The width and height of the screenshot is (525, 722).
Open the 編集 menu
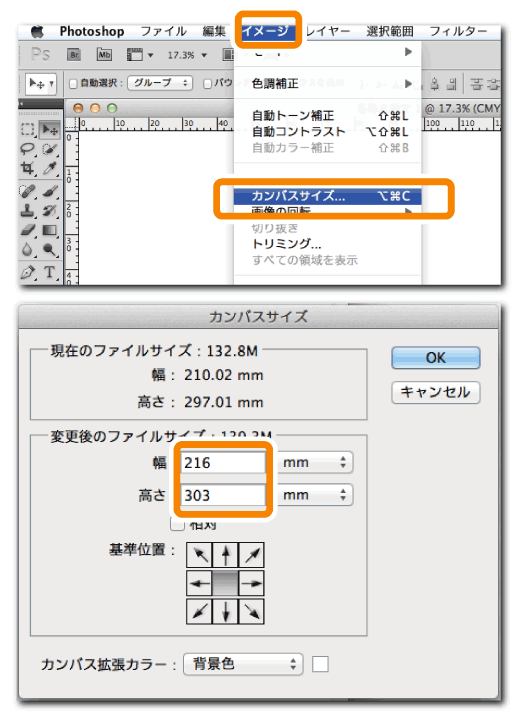tap(214, 31)
